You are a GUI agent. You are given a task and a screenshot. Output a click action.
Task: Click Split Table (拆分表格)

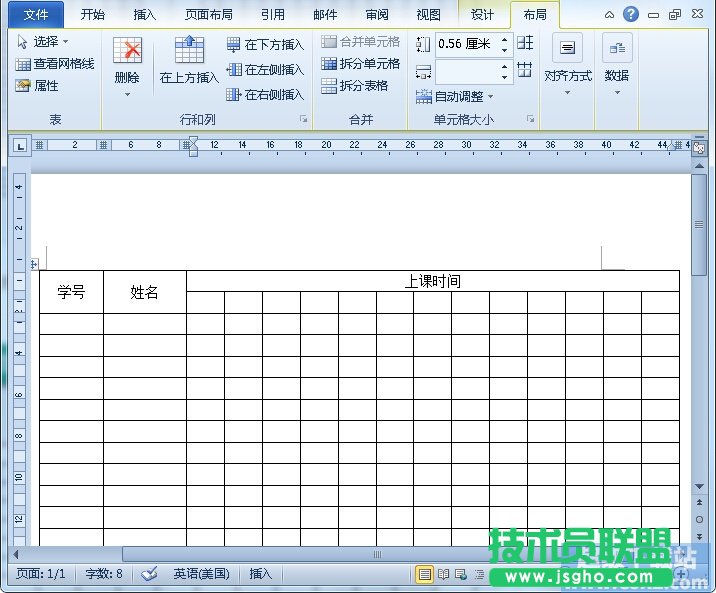point(355,86)
